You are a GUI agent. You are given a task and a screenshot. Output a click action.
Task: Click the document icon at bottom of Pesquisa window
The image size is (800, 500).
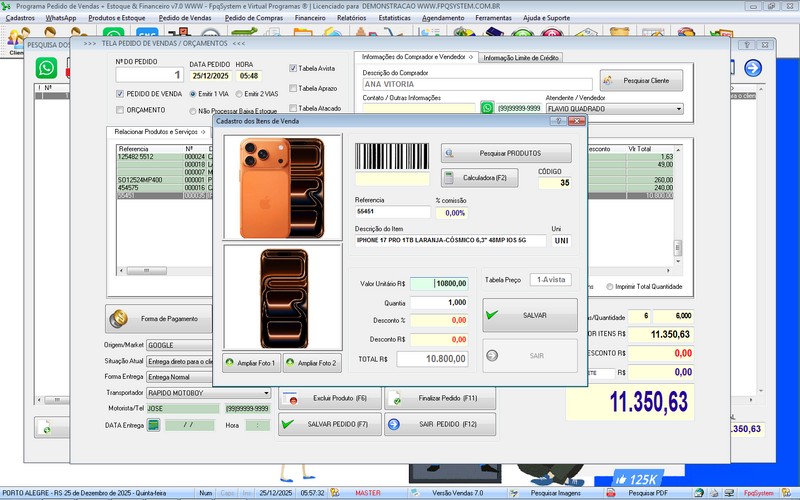(46, 428)
